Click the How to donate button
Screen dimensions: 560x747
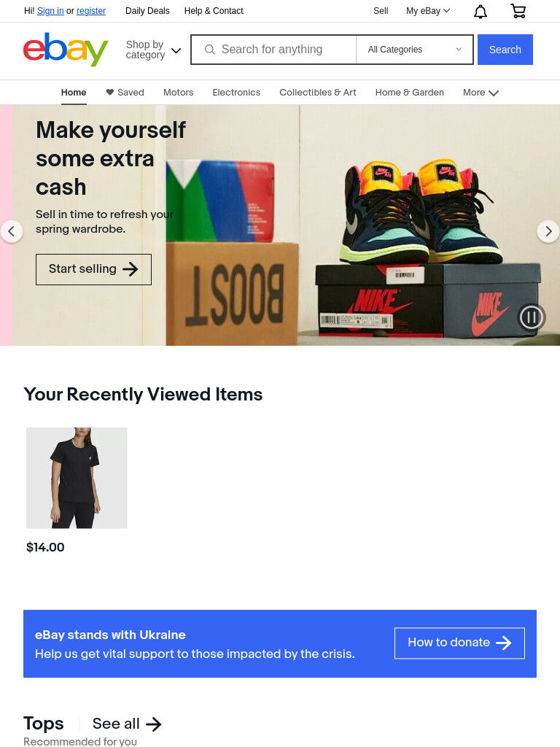[459, 643]
